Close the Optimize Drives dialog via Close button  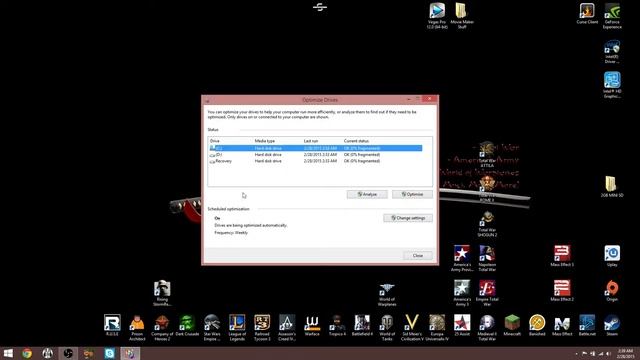418,256
